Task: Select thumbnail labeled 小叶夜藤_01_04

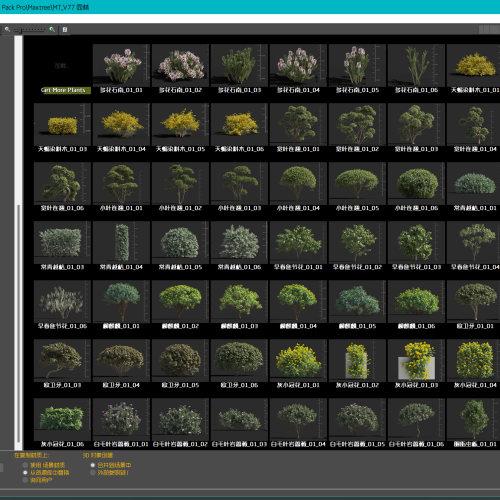Action: [298, 183]
